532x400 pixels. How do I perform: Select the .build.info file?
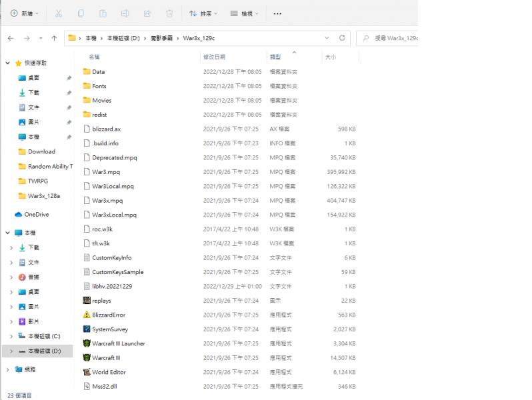click(x=105, y=143)
